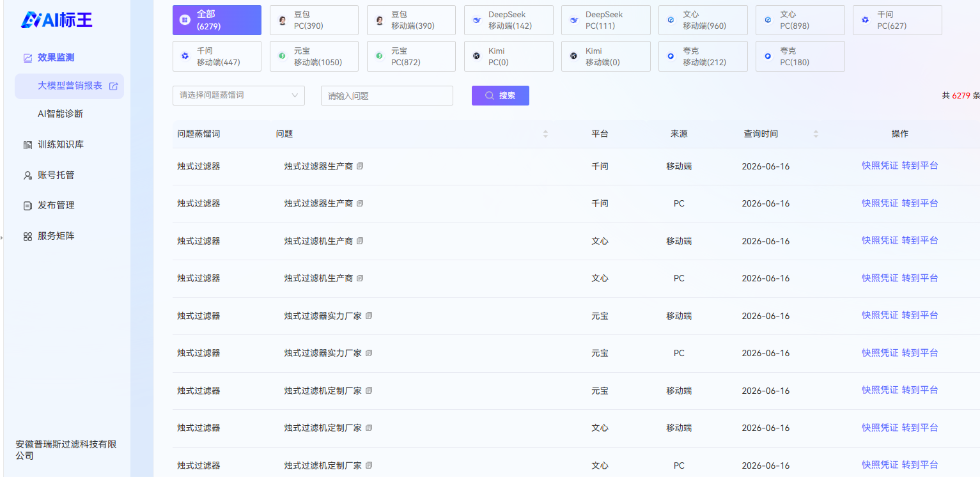Select the 文心 PC(898) filter card

[x=800, y=20]
